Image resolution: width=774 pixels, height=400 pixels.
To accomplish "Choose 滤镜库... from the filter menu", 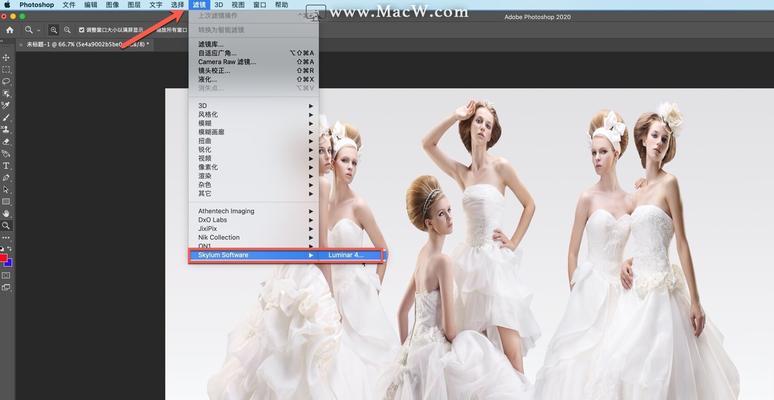I will click(254, 44).
